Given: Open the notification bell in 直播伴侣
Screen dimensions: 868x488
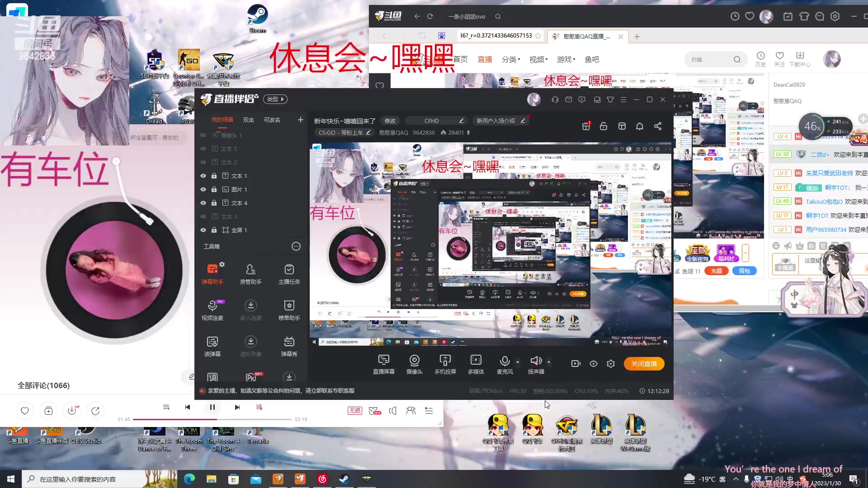Looking at the screenshot, I should pyautogui.click(x=640, y=126).
